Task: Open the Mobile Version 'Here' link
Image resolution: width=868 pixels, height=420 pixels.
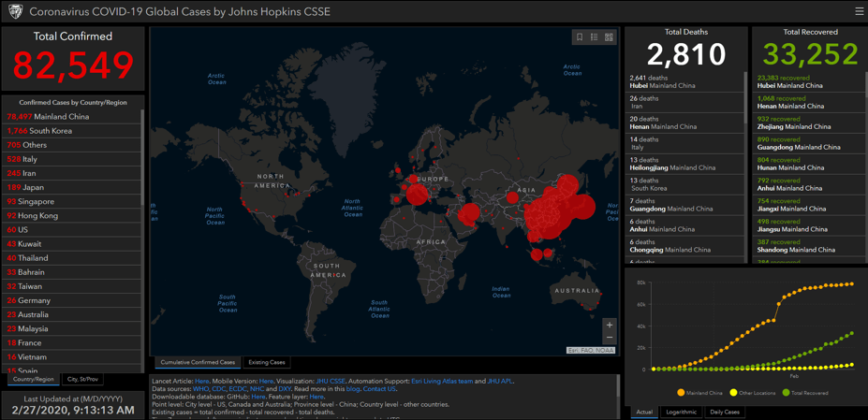Action: (x=266, y=382)
